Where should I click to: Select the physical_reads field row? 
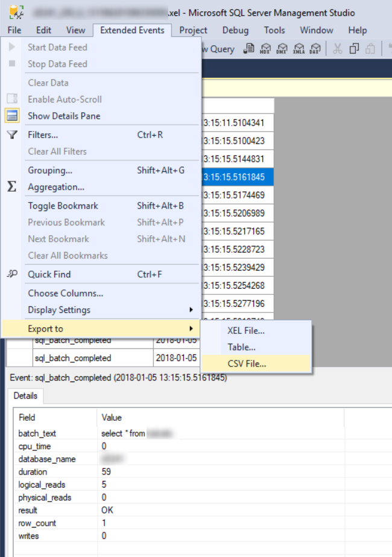pos(203,497)
